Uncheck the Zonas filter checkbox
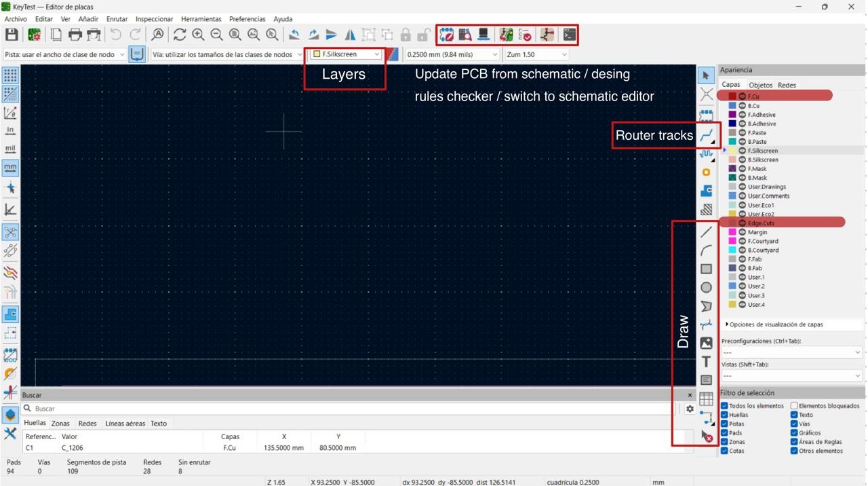868x486 pixels. point(725,442)
